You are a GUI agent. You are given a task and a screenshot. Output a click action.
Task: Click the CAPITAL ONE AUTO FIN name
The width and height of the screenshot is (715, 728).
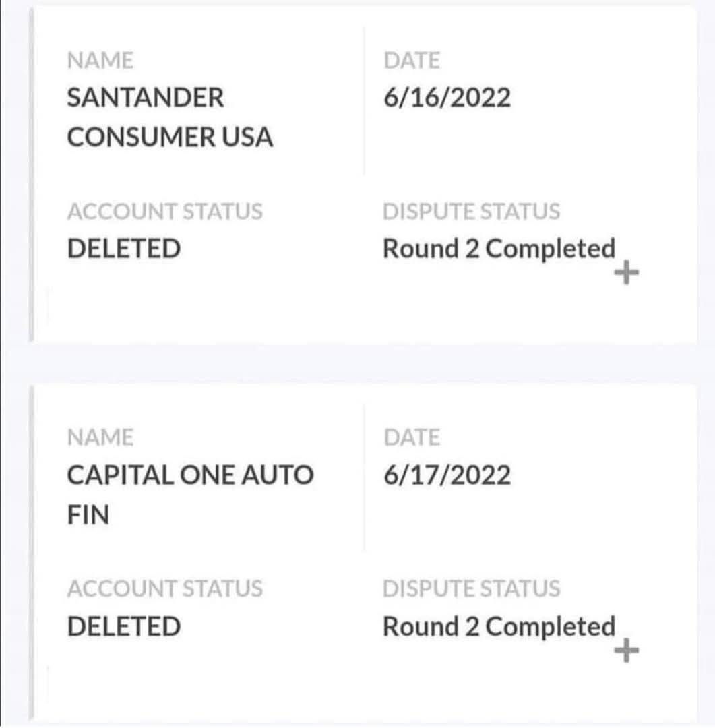[x=190, y=495]
